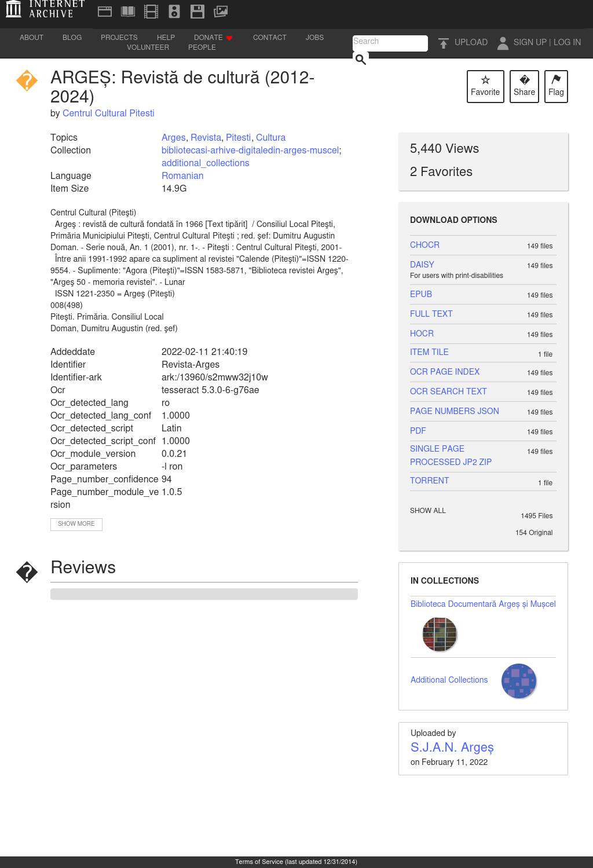Open the PROJECTS menu item
Viewport: 593px width, 868px height.
pos(119,38)
